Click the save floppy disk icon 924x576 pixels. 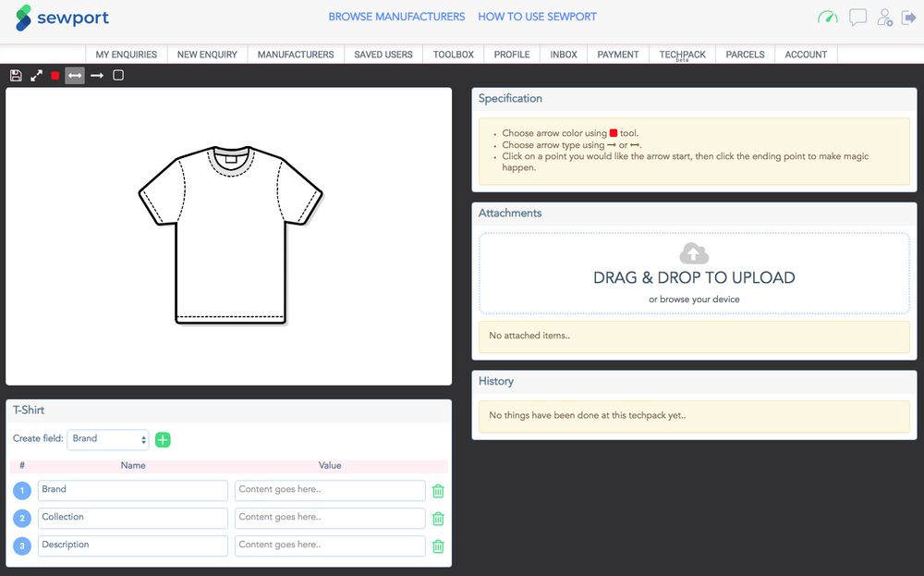coord(16,75)
